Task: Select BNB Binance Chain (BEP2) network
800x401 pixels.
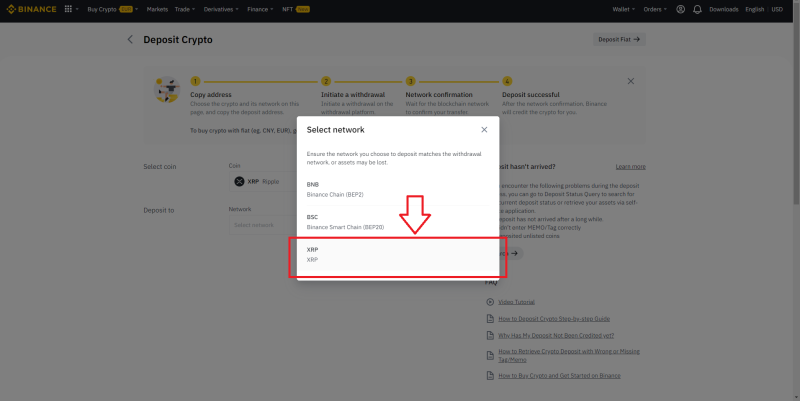Action: [398, 189]
